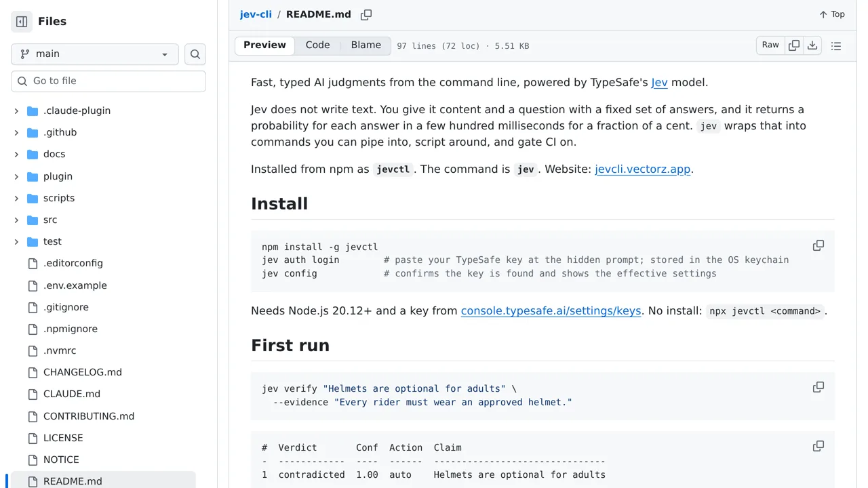Expand the test folder chevron

pos(16,241)
